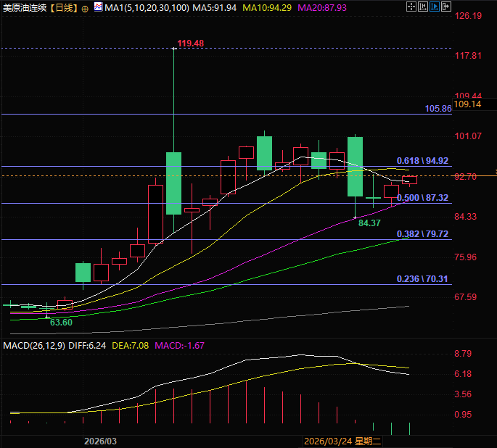The width and height of the screenshot is (497, 448).
Task: Click the 119.48 high price label
Action: [191, 43]
